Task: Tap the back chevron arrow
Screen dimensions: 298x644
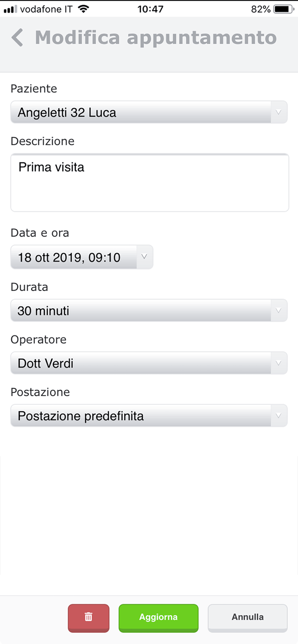Action: pos(17,38)
